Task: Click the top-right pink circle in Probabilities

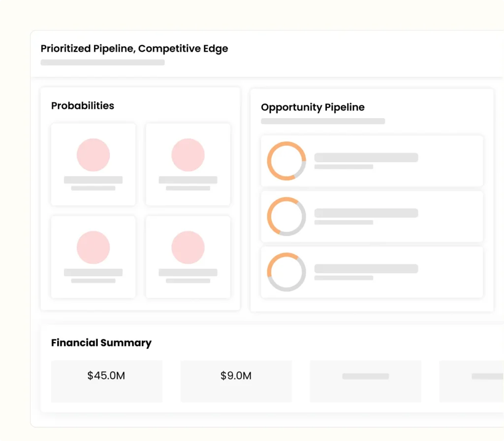Action: (x=188, y=155)
